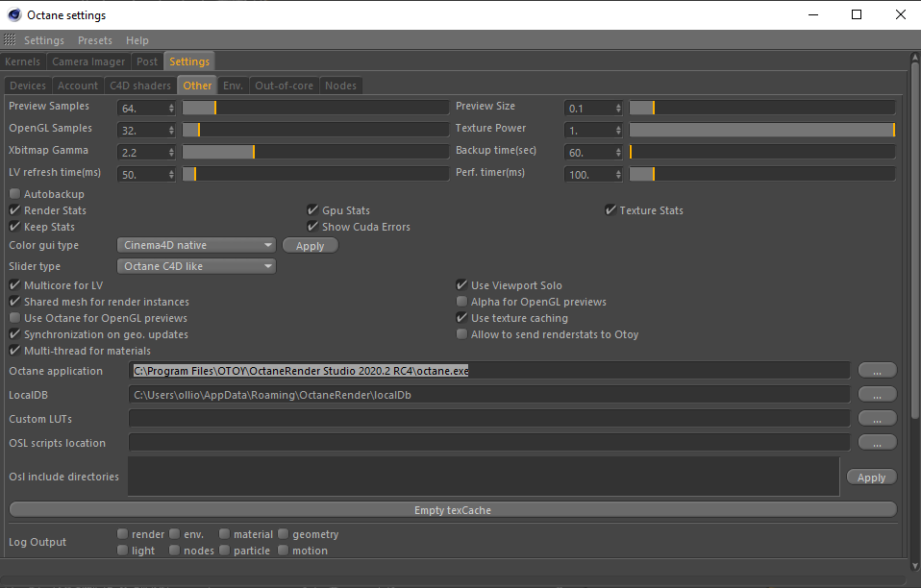Screen dimensions: 921x588
Task: Browse for Octane application path
Action: [877, 371]
